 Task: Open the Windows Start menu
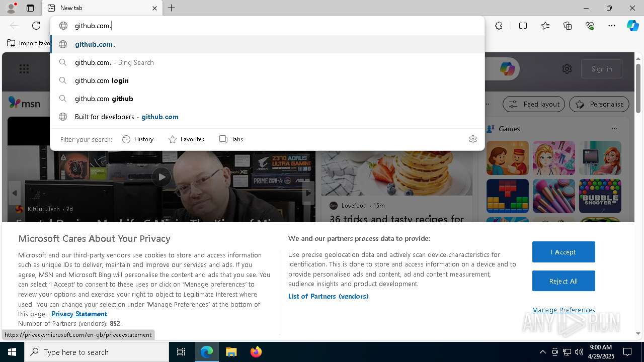(x=12, y=352)
